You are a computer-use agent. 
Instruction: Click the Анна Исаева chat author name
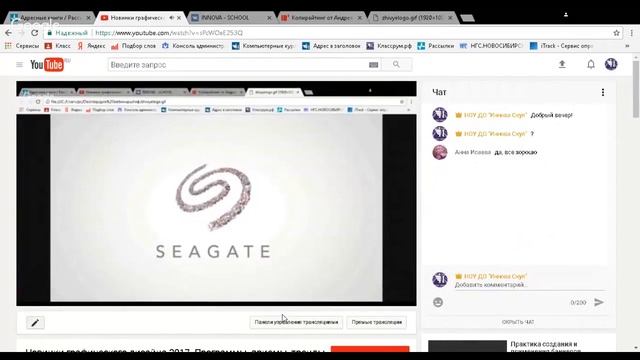[473, 152]
